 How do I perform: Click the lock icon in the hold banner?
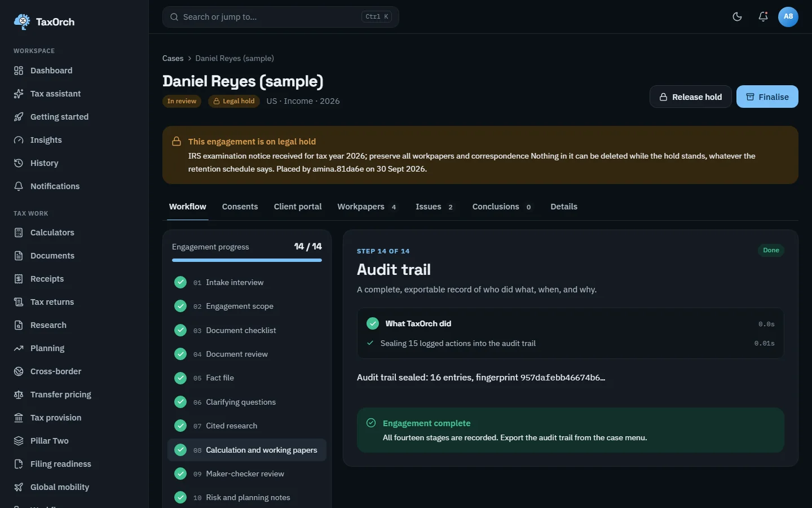point(176,141)
